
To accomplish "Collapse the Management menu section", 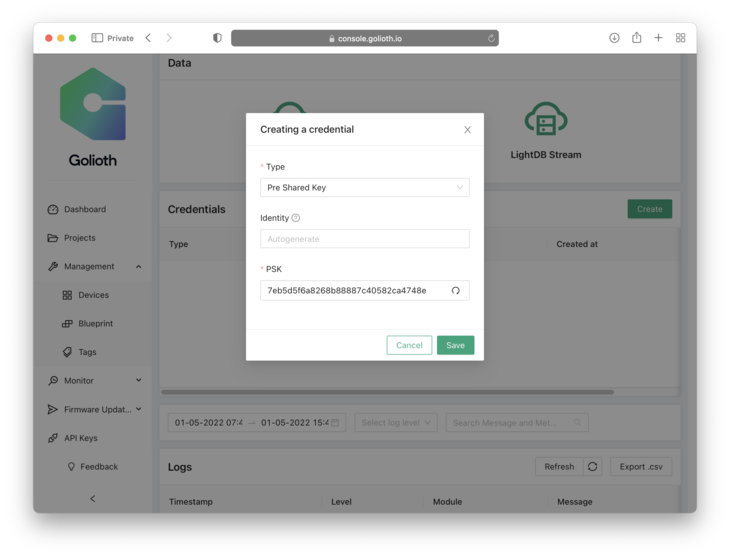I will pyautogui.click(x=94, y=266).
